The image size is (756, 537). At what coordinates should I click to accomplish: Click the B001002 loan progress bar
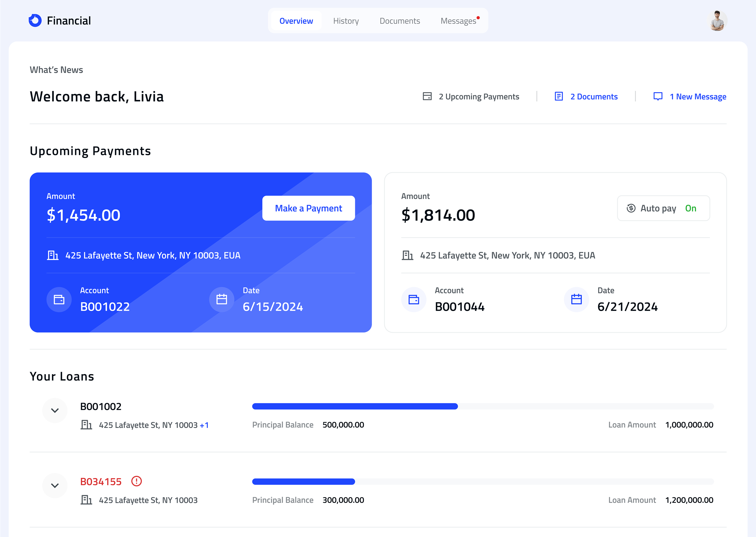click(x=483, y=407)
